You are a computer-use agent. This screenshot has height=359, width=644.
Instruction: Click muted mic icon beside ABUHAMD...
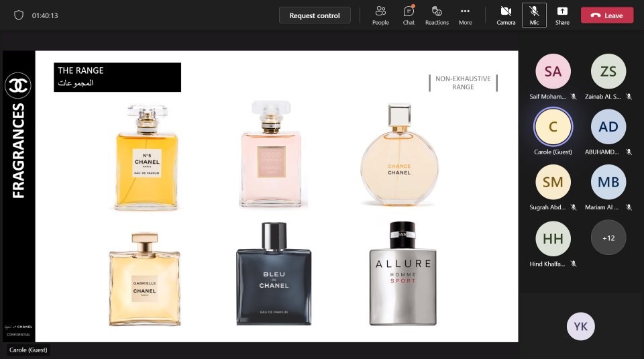pyautogui.click(x=629, y=152)
